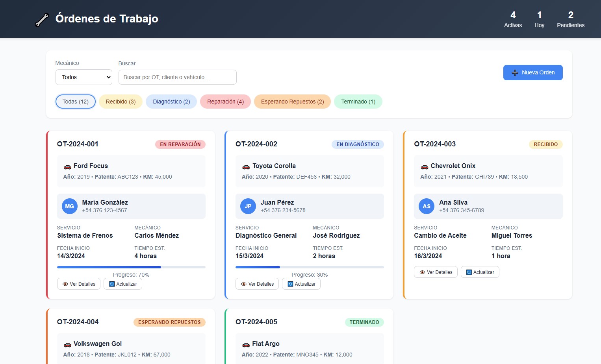
Task: Click refresh icon in OT-2024-003 Actualizar
Action: tap(469, 272)
